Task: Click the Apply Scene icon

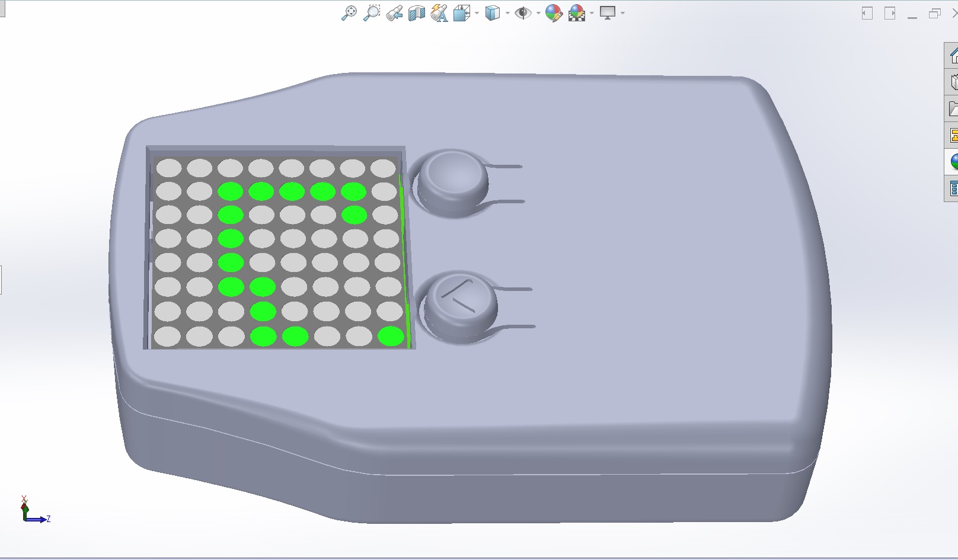Action: click(x=577, y=13)
